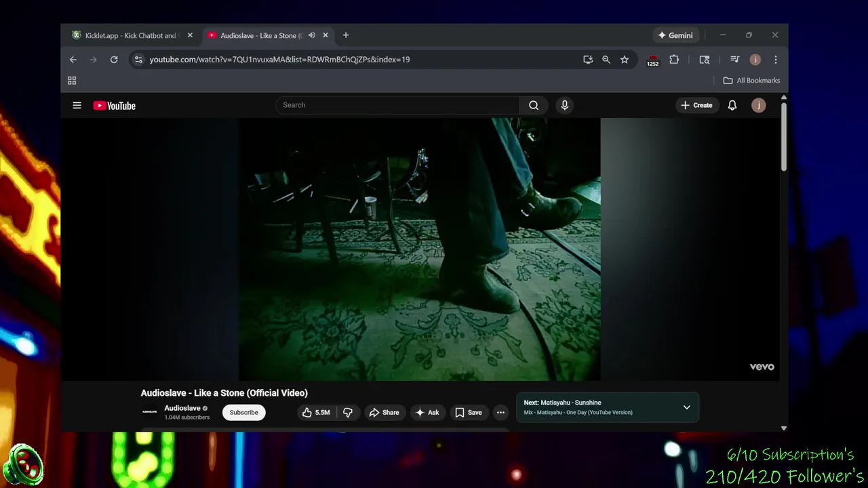Click the Create button
This screenshot has height=488, width=868.
(696, 105)
